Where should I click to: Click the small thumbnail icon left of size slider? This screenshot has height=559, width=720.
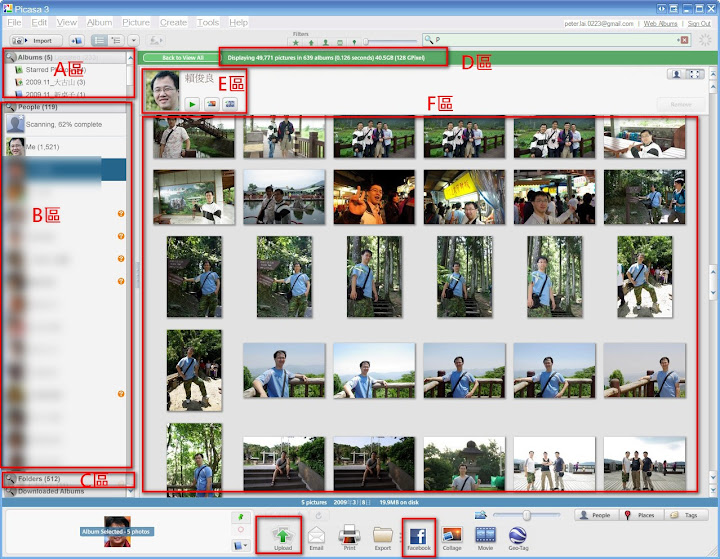point(481,515)
